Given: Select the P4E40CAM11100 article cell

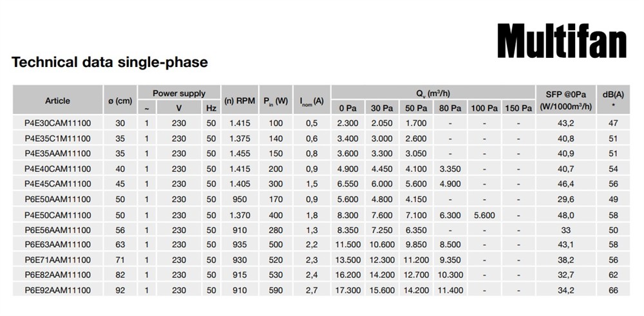Looking at the screenshot, I should 57,169.
